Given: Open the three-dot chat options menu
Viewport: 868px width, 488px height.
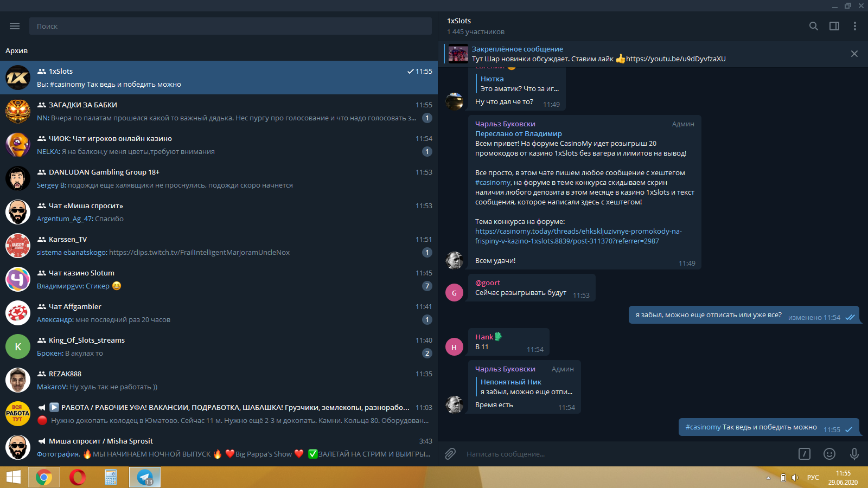Looking at the screenshot, I should click(854, 26).
